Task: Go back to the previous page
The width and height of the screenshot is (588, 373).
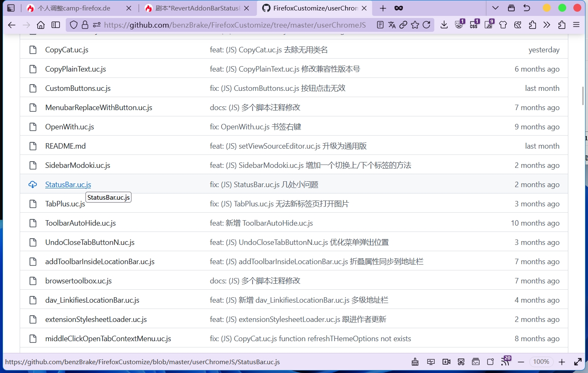Action: coord(12,25)
